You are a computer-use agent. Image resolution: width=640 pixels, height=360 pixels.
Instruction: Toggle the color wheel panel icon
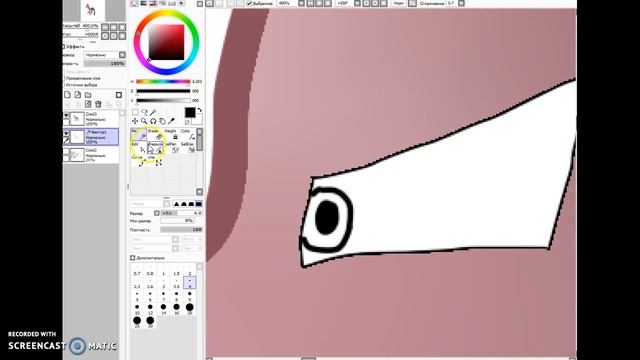(x=134, y=3)
